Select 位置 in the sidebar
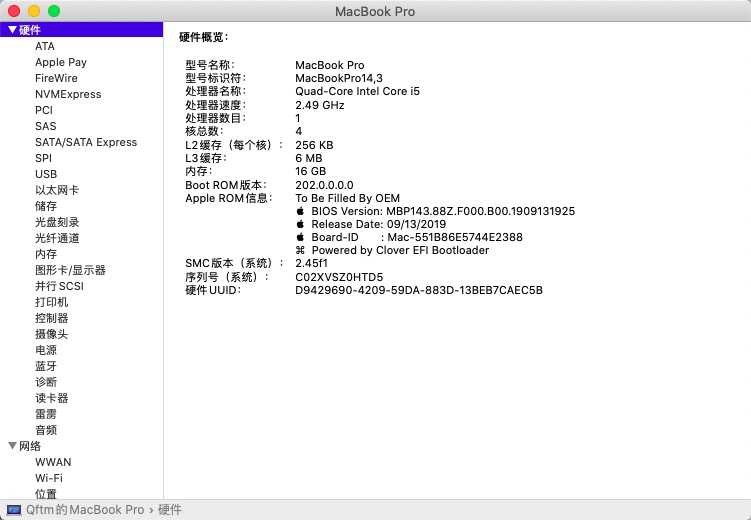751x520 pixels. coord(46,494)
